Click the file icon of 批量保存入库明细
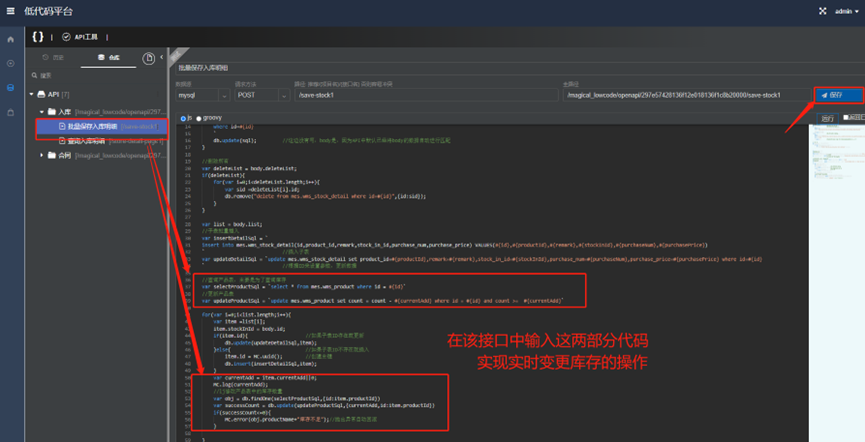Image resolution: width=865 pixels, height=442 pixels. click(62, 126)
